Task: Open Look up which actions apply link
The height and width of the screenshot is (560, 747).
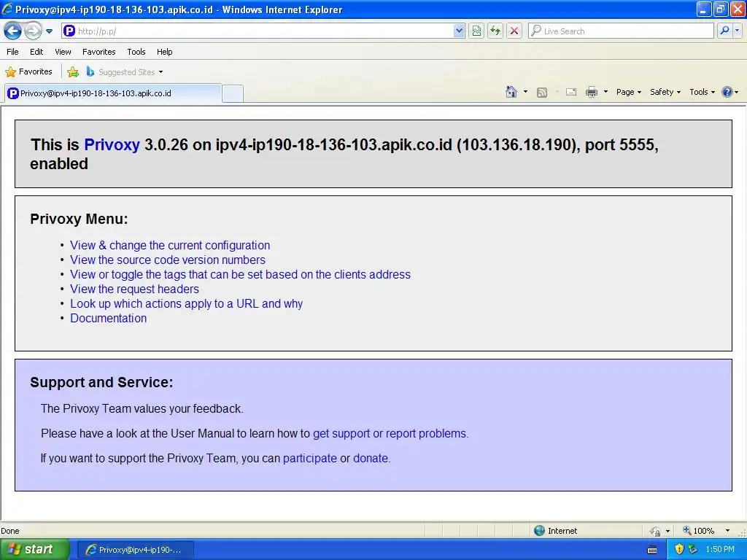Action: [x=186, y=304]
